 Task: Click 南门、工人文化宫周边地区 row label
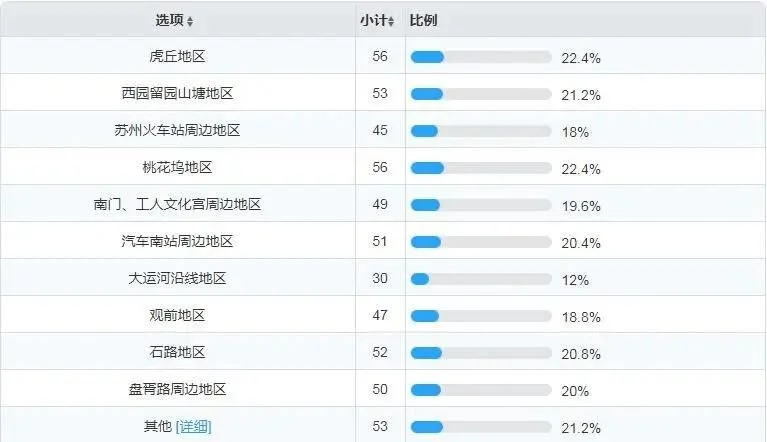(177, 204)
